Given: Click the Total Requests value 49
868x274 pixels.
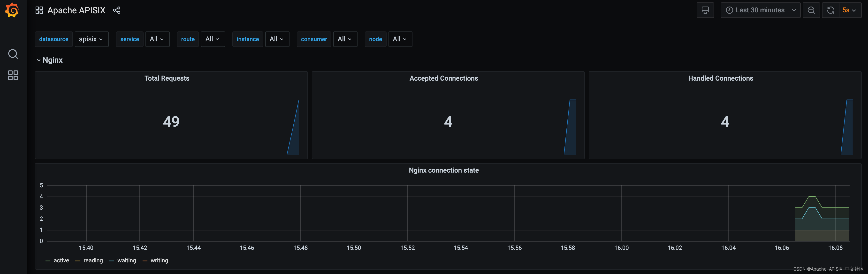Looking at the screenshot, I should pos(171,121).
